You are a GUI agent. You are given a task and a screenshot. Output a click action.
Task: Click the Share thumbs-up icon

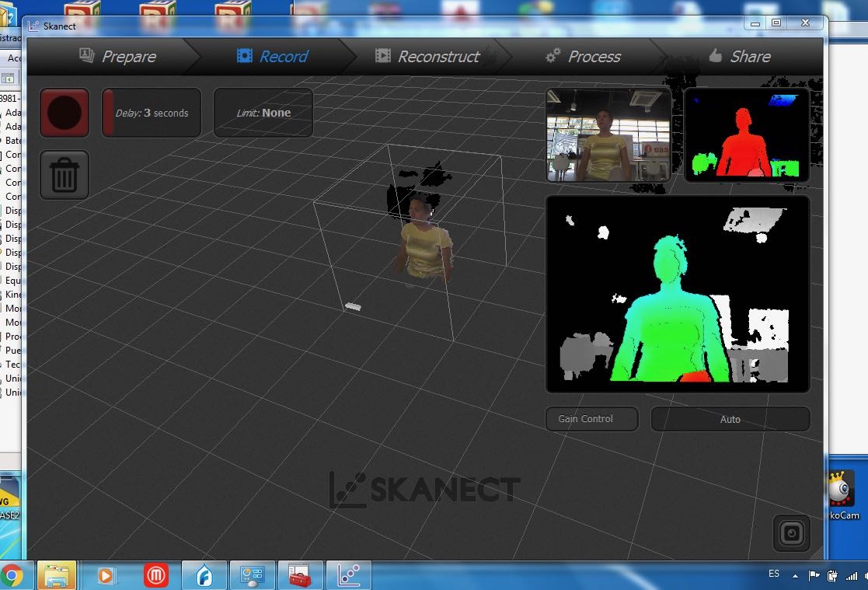click(x=715, y=55)
